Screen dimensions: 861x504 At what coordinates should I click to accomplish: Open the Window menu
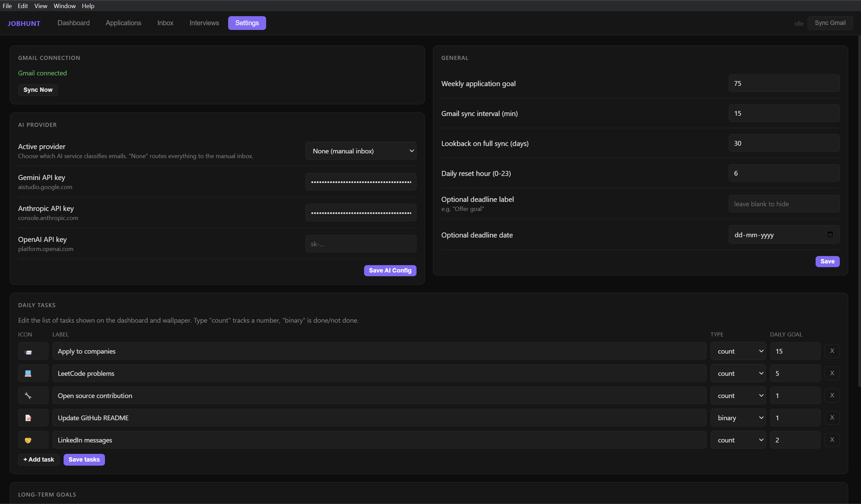pyautogui.click(x=65, y=6)
